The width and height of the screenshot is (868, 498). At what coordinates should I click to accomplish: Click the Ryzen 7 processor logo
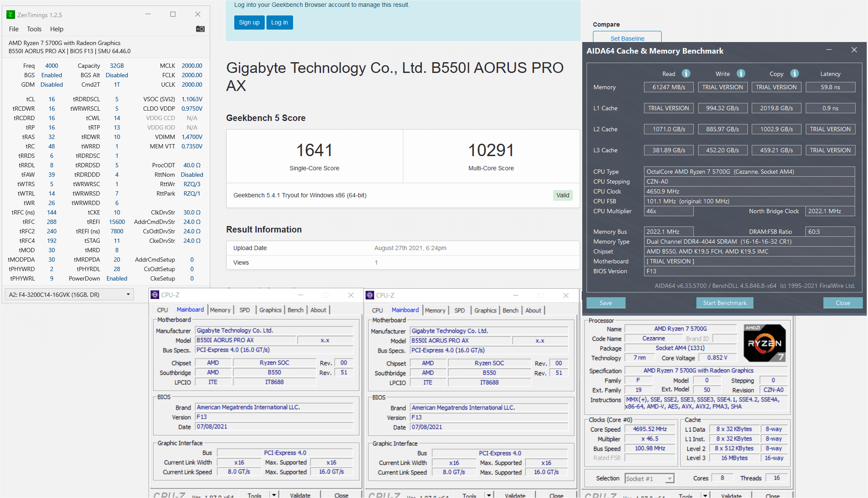tap(765, 343)
